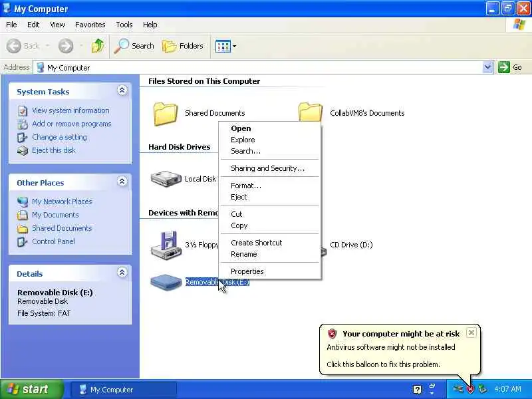Click the Safely Remove Hardware tray icon
This screenshot has width=532, height=399.
482,389
